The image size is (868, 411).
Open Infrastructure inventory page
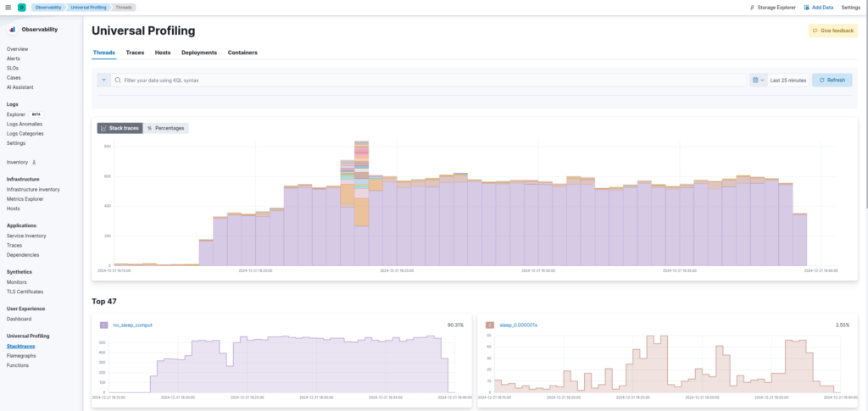coord(33,189)
